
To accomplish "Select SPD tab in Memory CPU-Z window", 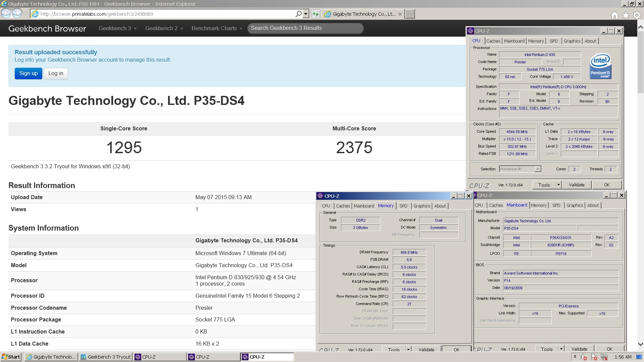I will [x=403, y=206].
